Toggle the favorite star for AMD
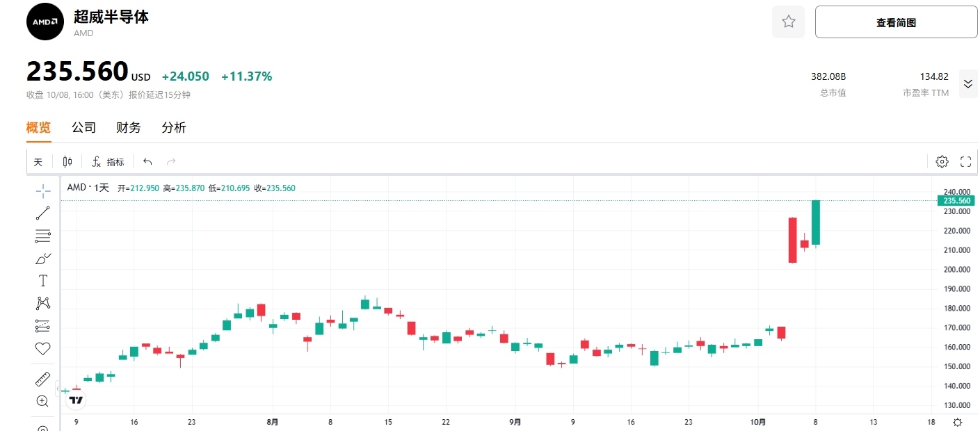980x440 pixels. [x=788, y=22]
